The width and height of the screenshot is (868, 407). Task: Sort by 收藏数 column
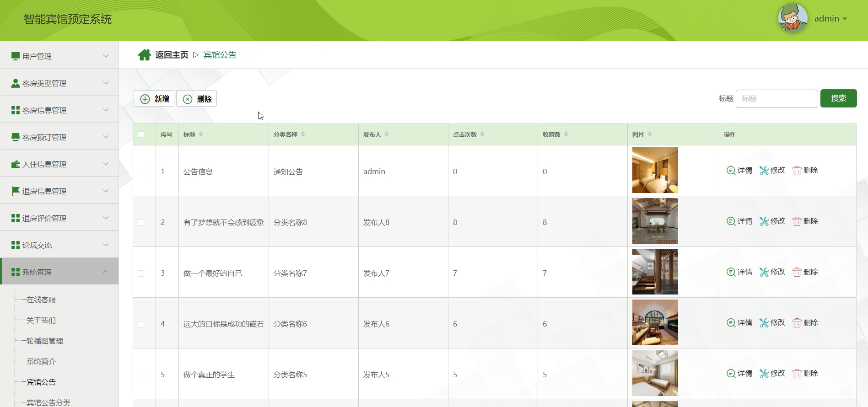click(x=566, y=134)
